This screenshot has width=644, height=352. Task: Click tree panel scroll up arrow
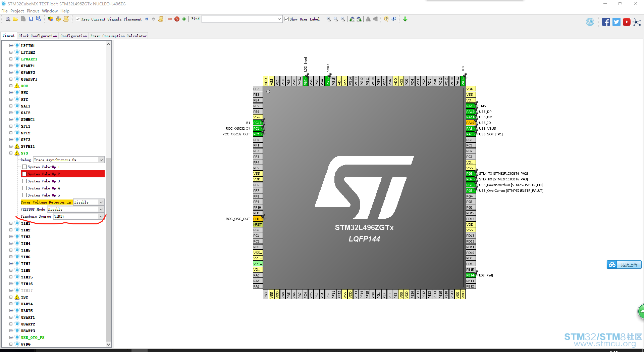(x=108, y=44)
